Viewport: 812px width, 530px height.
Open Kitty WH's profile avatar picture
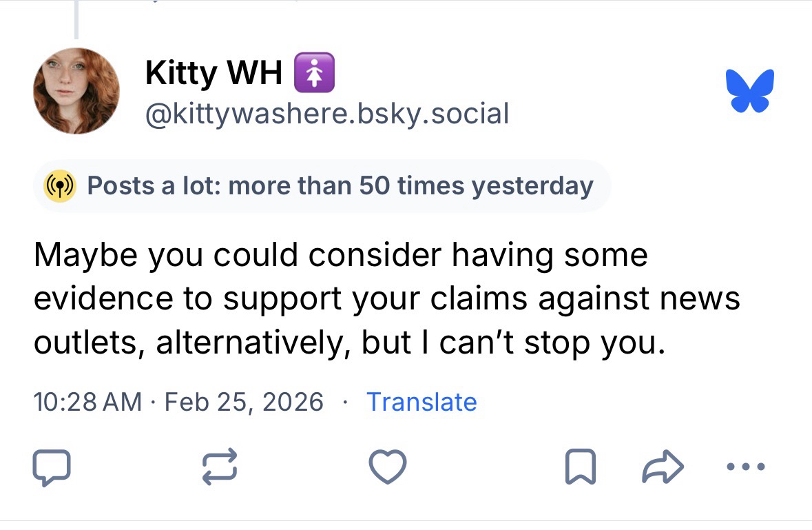click(76, 91)
